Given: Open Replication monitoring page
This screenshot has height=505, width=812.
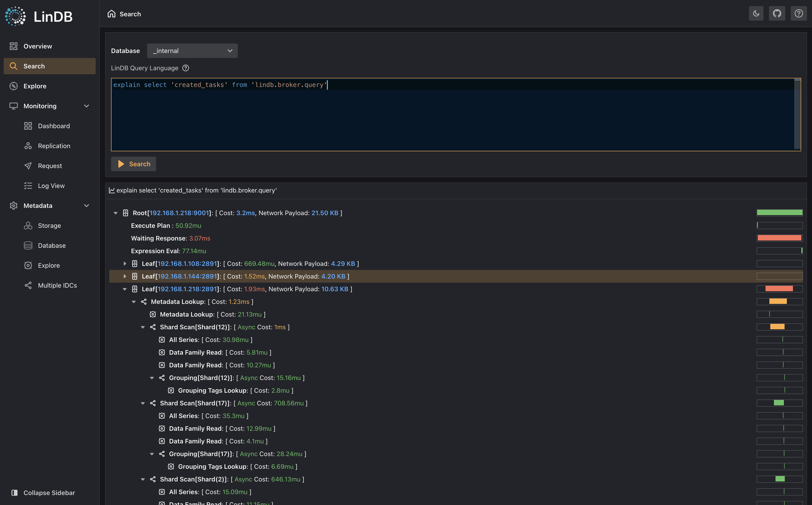Looking at the screenshot, I should tap(54, 146).
